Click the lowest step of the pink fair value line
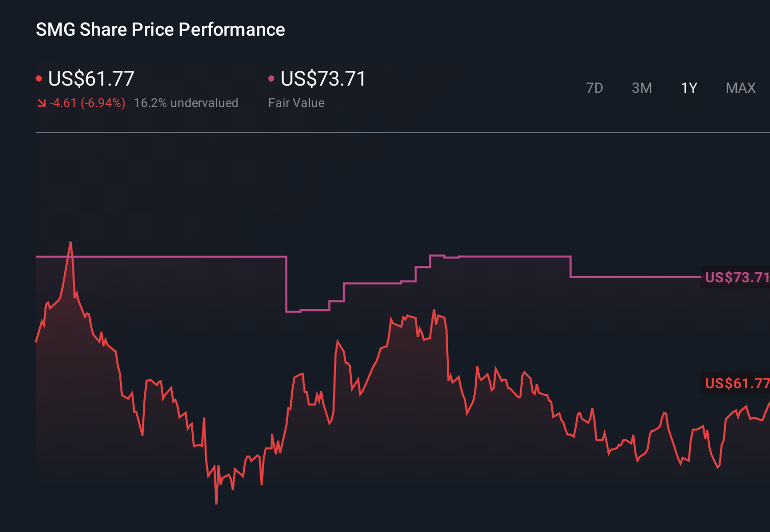The image size is (770, 532). (307, 310)
